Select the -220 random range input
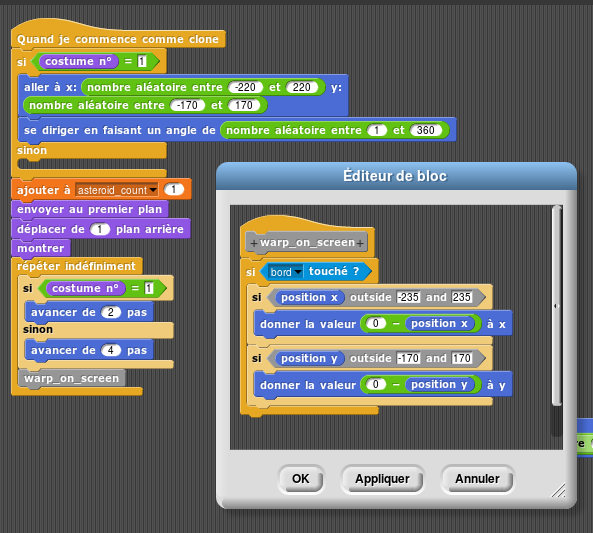This screenshot has height=533, width=593. [245, 87]
